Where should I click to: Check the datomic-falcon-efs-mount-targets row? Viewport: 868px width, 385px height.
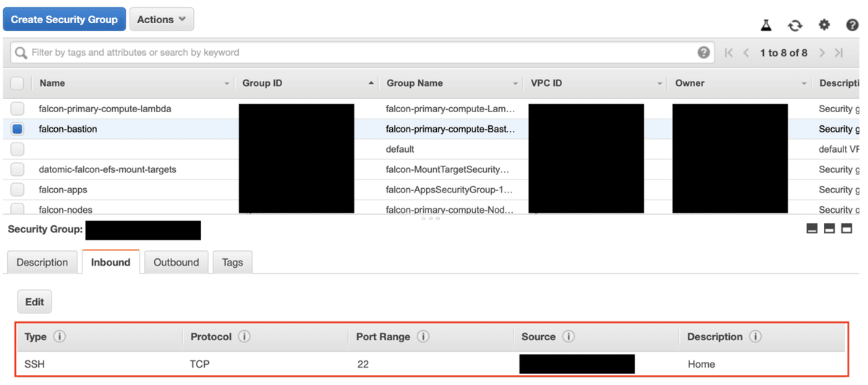tap(17, 169)
